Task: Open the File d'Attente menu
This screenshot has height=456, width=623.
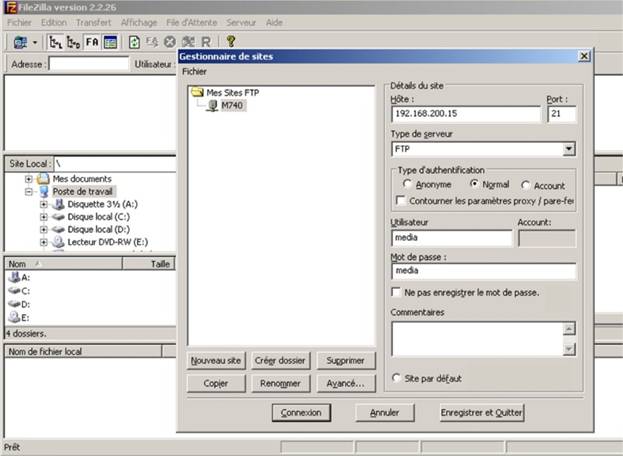Action: (x=192, y=23)
